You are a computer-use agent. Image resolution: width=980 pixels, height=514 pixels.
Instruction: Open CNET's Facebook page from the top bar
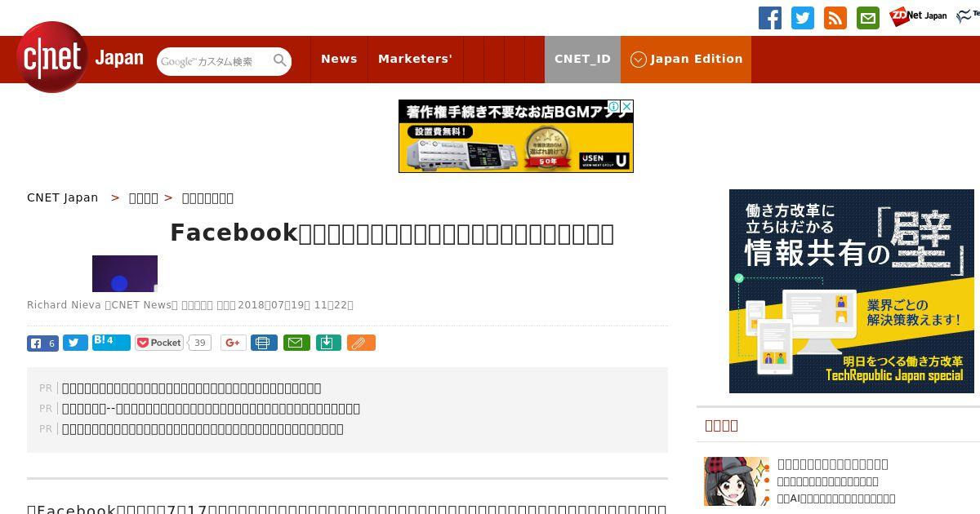pyautogui.click(x=770, y=18)
